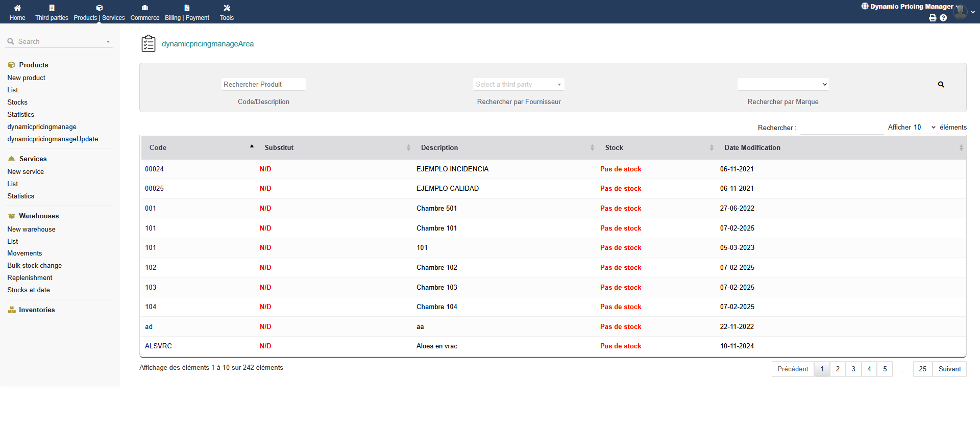980x432 pixels.
Task: Click the Home icon in top bar
Action: tap(17, 8)
